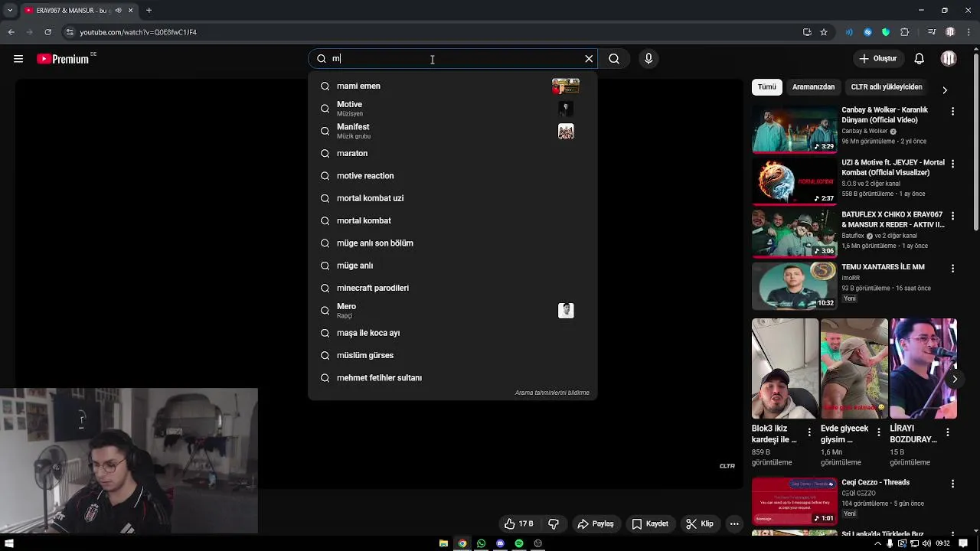Select 'müge anlı son bölüm' suggestion
Viewport: 980px width, 551px height.
[x=452, y=243]
